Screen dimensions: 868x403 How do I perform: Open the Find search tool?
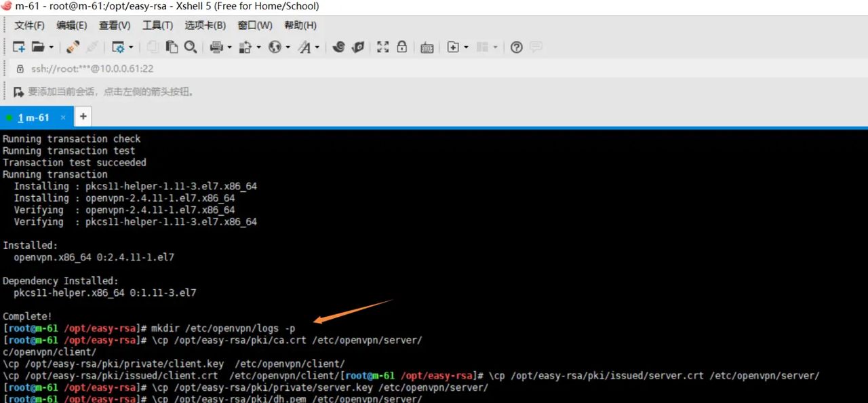point(191,47)
